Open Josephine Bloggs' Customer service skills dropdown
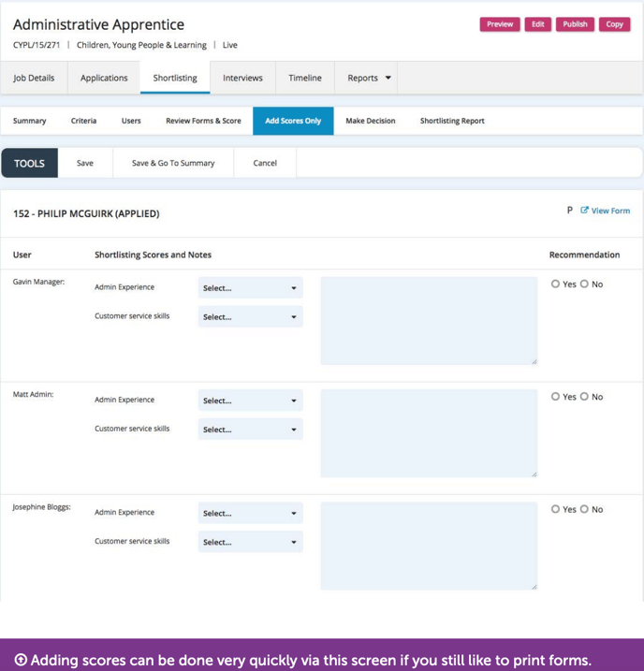This screenshot has height=671, width=644. tap(250, 542)
